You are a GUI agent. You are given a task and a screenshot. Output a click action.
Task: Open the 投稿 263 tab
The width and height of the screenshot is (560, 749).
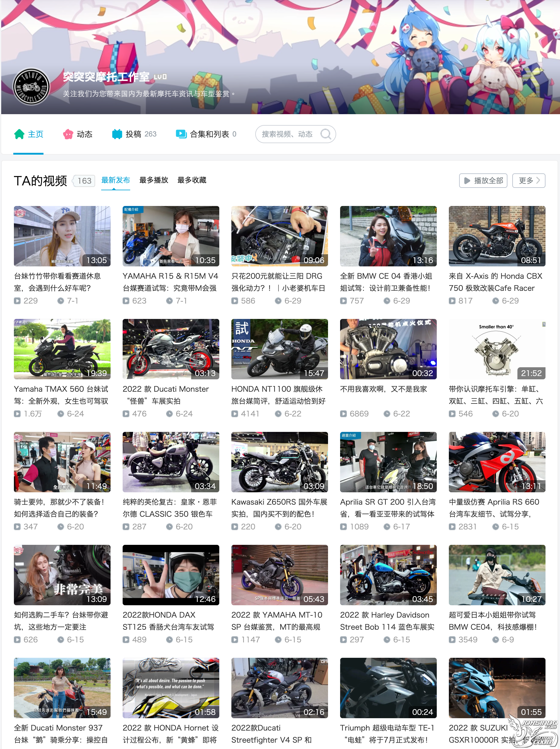pos(134,134)
